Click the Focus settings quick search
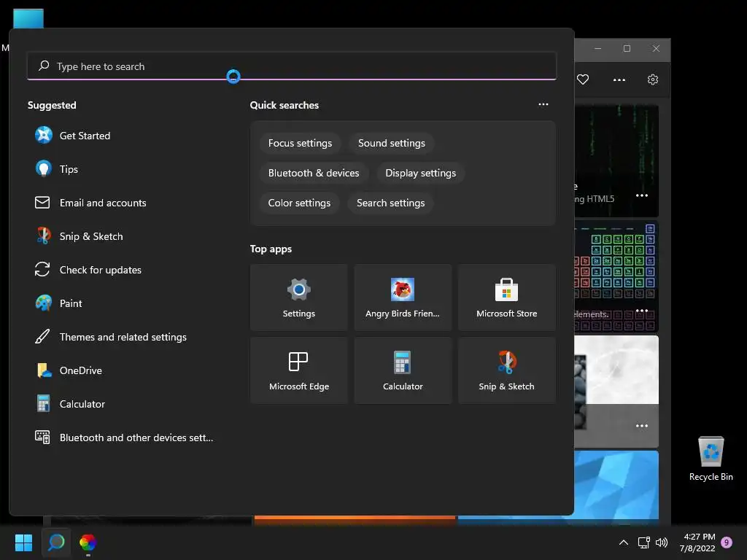747x560 pixels. coord(300,144)
